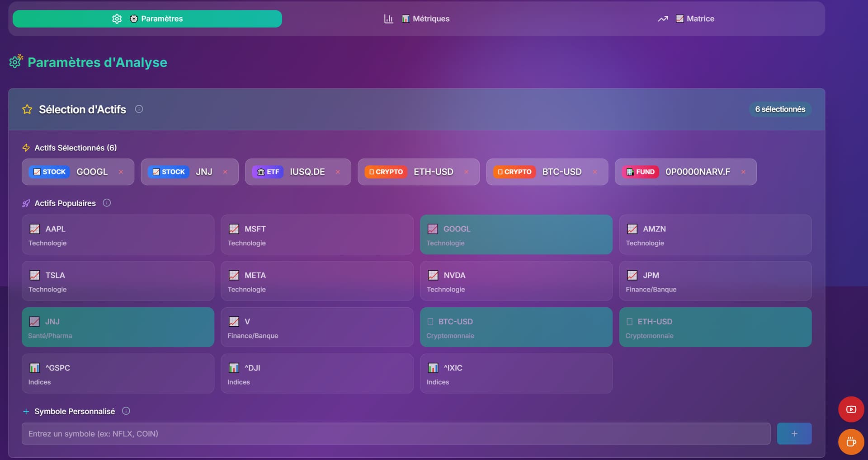Click the info icon next to Actifs Populaires

[107, 203]
